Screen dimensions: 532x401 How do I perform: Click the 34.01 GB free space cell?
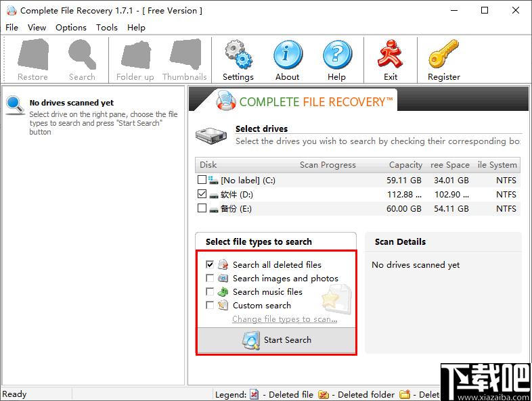click(x=451, y=181)
